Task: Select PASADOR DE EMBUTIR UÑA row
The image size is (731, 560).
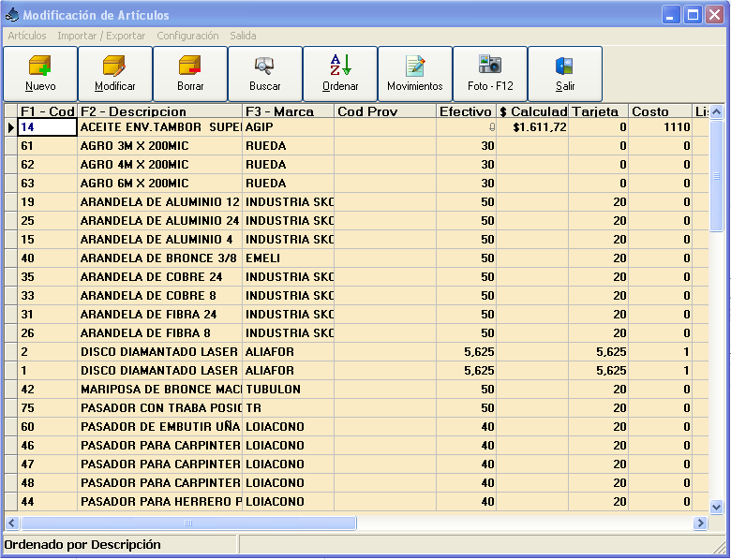Action: coord(357,427)
